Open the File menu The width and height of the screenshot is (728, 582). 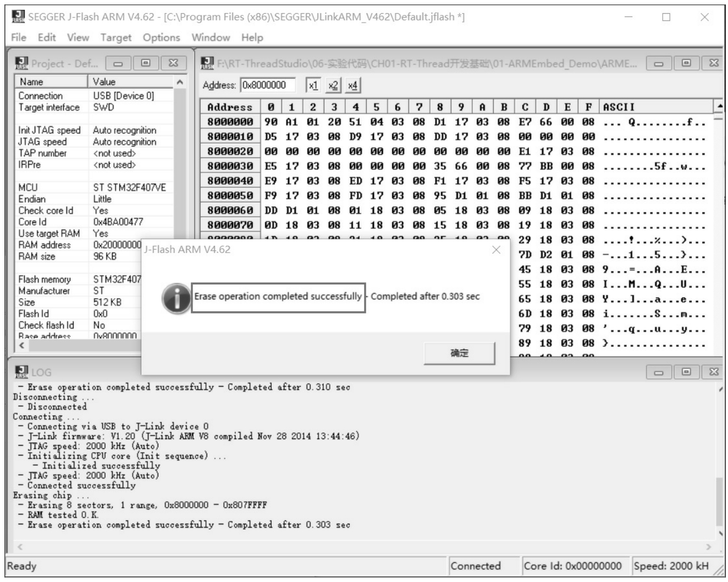pos(18,37)
